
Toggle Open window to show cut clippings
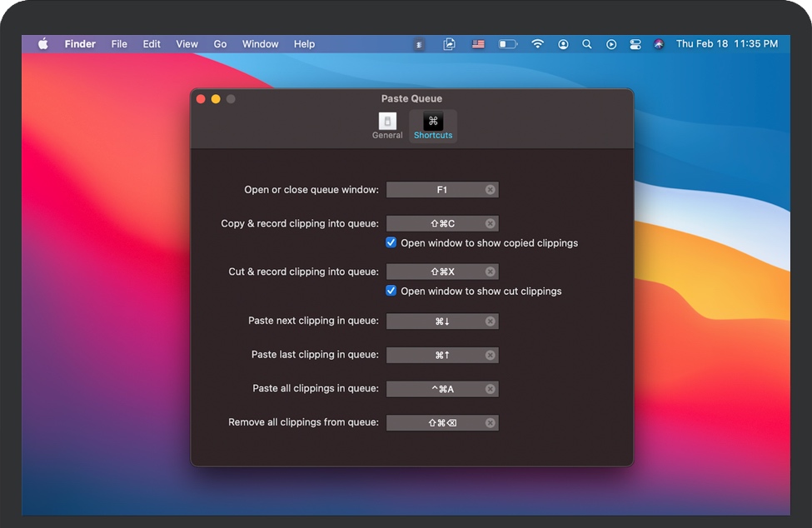click(391, 291)
